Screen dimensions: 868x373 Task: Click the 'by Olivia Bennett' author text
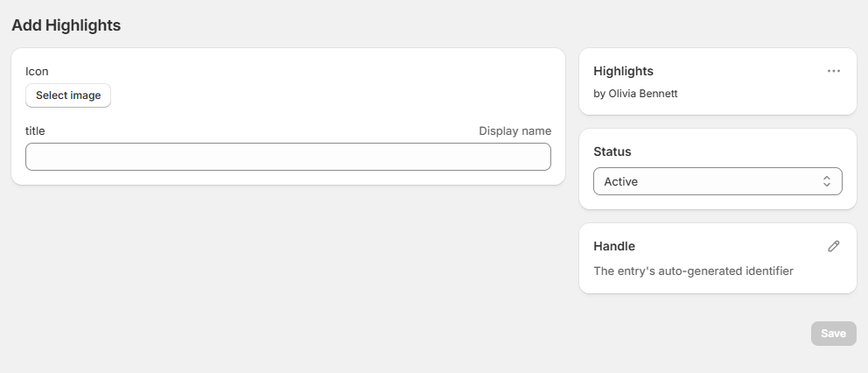pyautogui.click(x=635, y=94)
